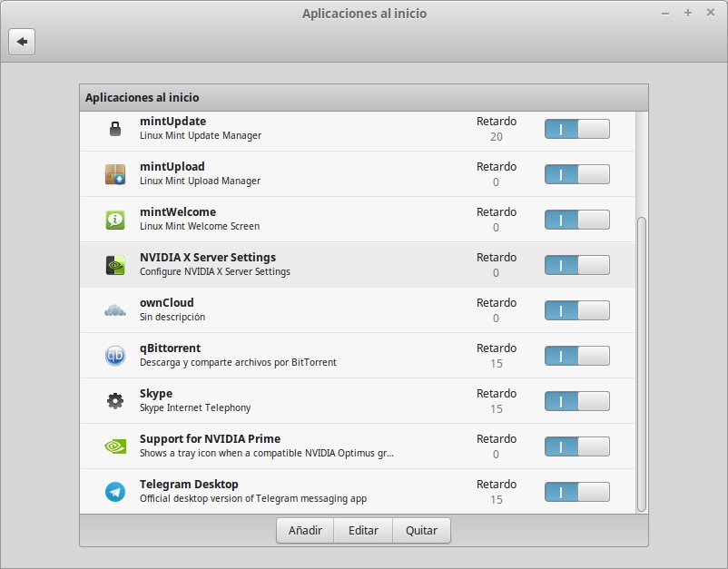Image resolution: width=728 pixels, height=569 pixels.
Task: Select the NVIDIA X Server Settings title
Action: coord(208,258)
